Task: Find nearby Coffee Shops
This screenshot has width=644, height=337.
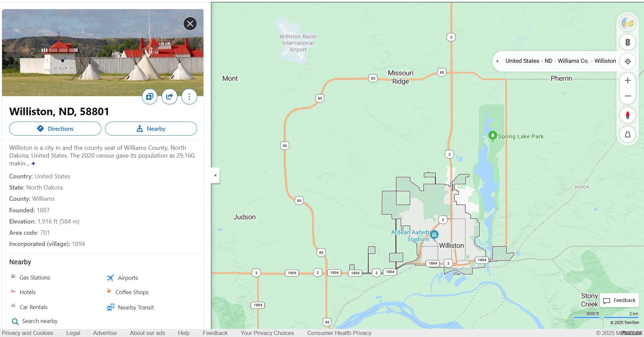Action: tap(132, 292)
